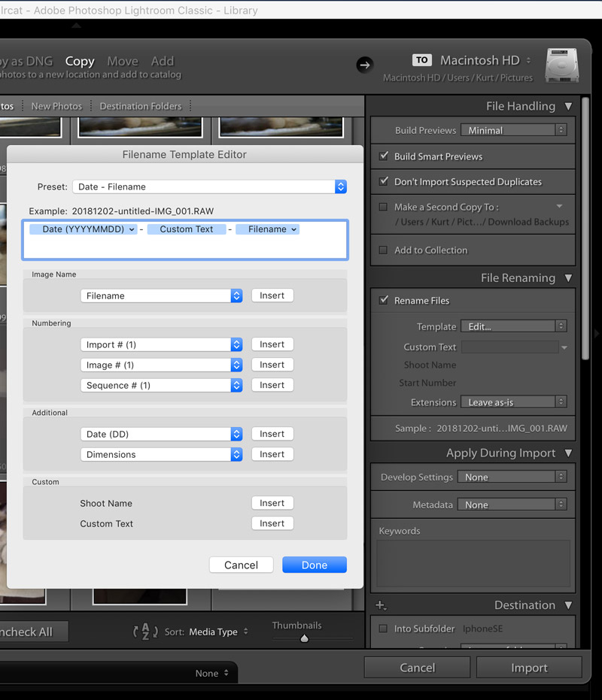
Task: Open the Image Name Filename dropdown
Action: click(161, 295)
